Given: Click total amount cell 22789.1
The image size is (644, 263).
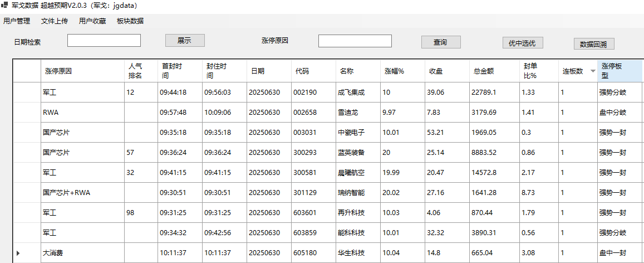Looking at the screenshot, I should coord(494,92).
